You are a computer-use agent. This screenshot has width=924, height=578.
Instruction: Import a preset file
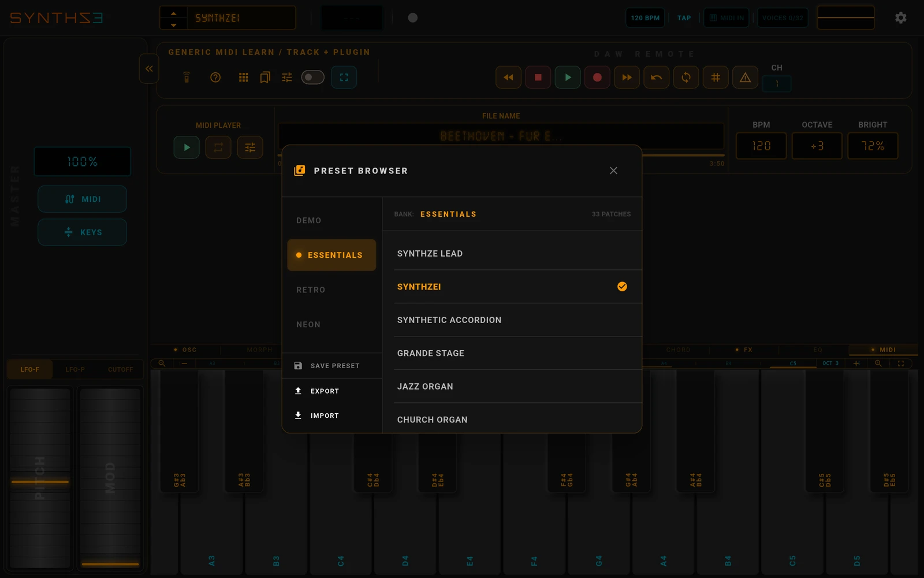pyautogui.click(x=331, y=416)
